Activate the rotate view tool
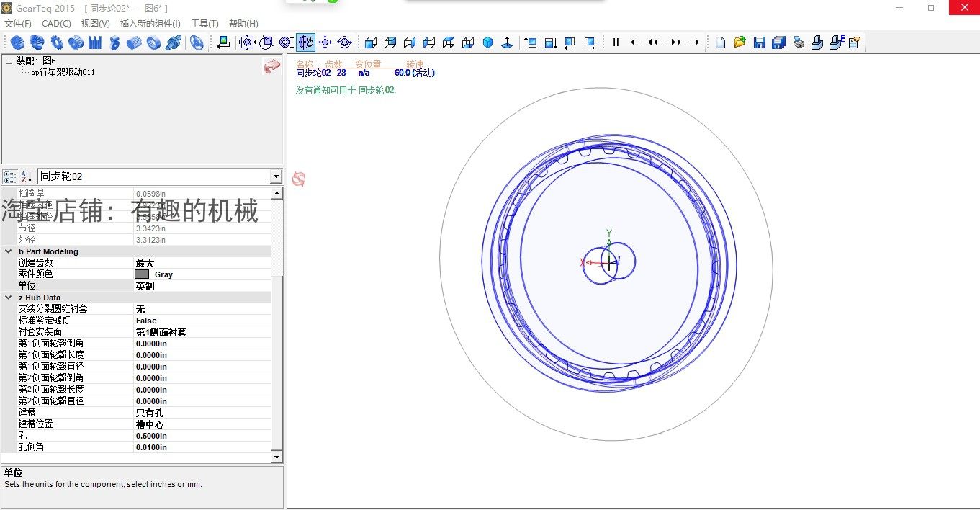The image size is (980, 510). [x=343, y=42]
